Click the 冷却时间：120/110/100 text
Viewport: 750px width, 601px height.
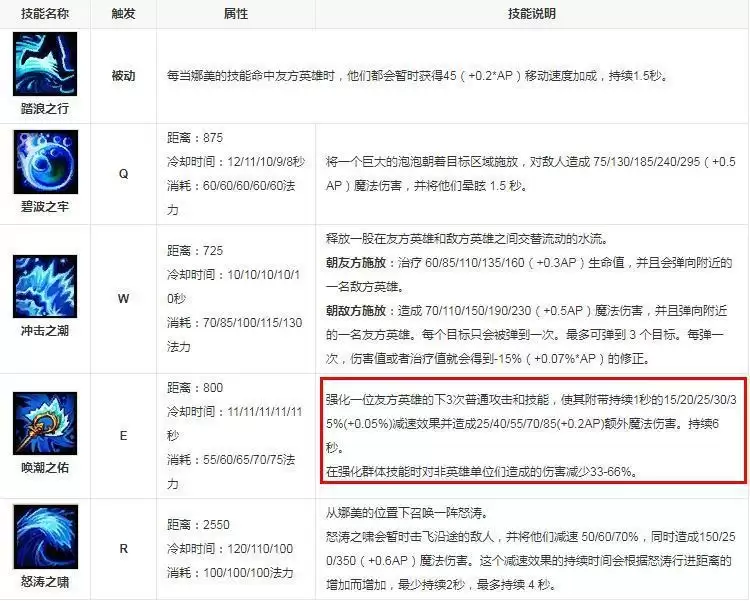[x=230, y=548]
